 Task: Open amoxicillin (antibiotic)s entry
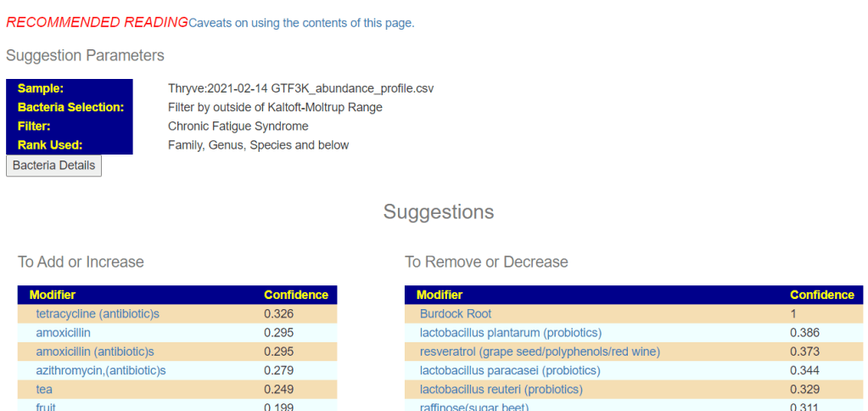pos(94,352)
